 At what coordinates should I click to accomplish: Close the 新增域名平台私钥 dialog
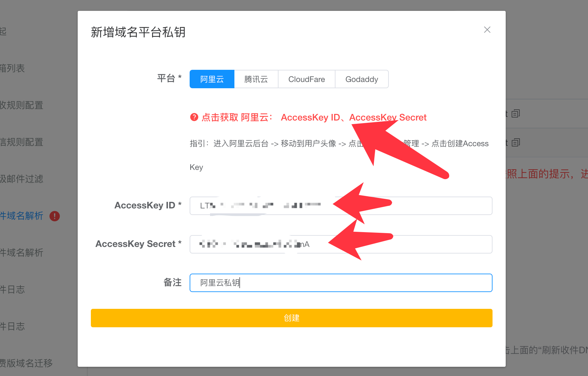tap(487, 30)
